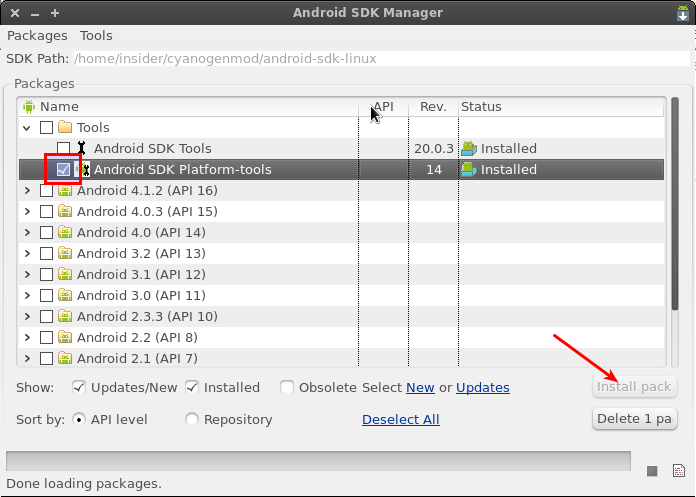The height and width of the screenshot is (497, 696).
Task: Click the Android 2.3.3 (API 10) package icon
Action: point(65,316)
